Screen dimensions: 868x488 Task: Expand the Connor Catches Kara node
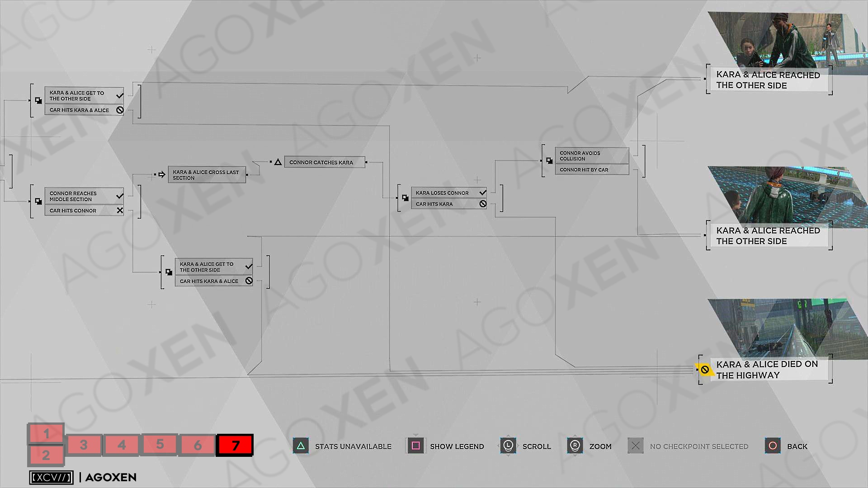[322, 161]
